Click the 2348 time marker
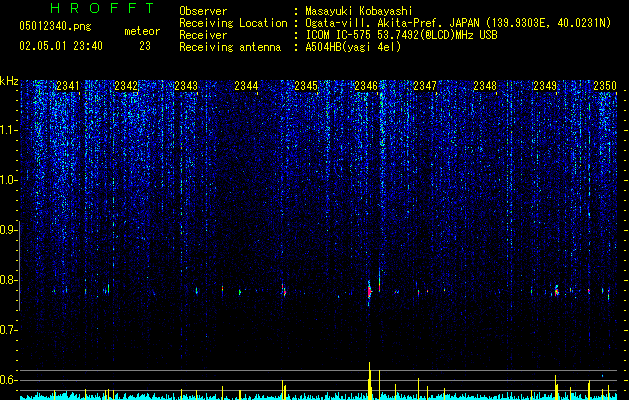Viewport: 629px width, 400px height. pos(485,86)
